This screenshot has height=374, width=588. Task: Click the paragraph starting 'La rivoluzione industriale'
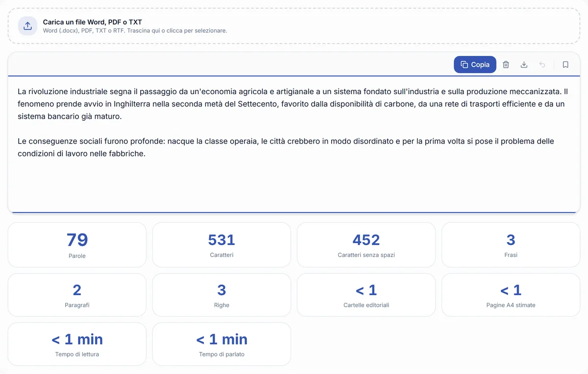[x=293, y=104]
